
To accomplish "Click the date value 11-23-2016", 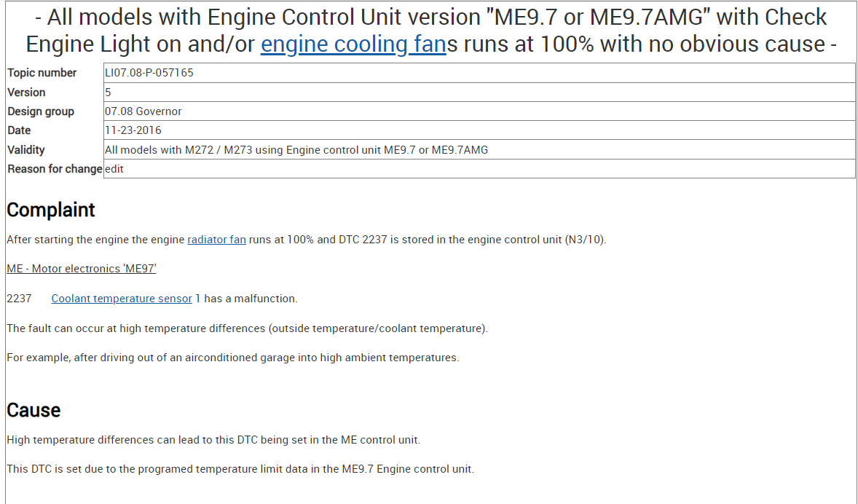I will point(133,130).
